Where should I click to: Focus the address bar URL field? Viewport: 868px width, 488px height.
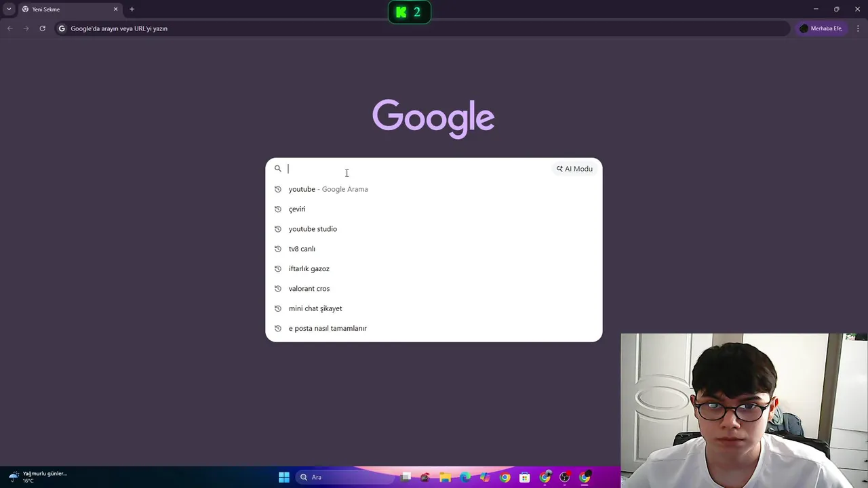coord(422,28)
